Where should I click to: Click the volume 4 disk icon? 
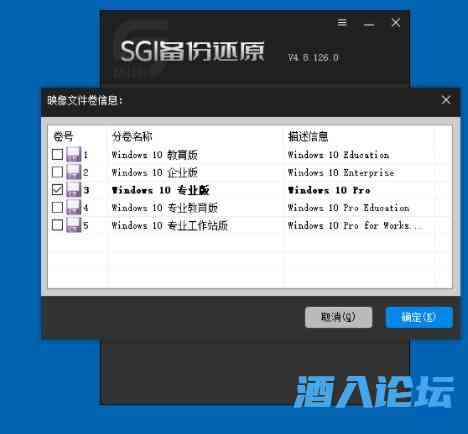pyautogui.click(x=74, y=207)
